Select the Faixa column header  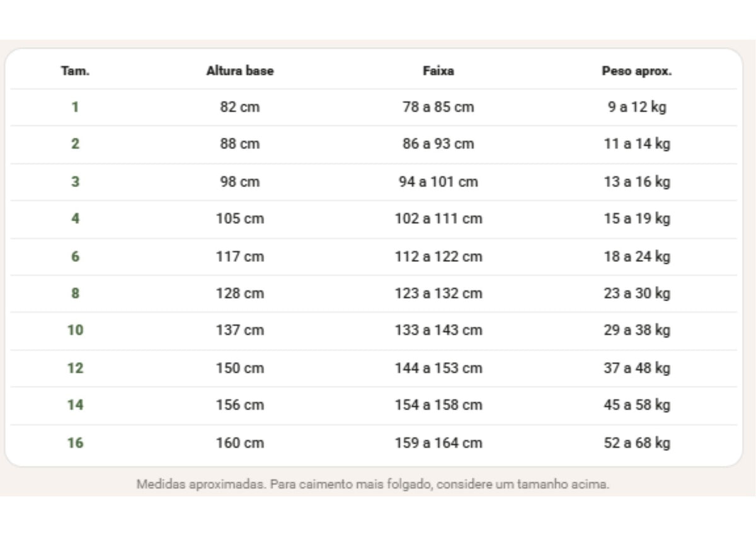(438, 71)
